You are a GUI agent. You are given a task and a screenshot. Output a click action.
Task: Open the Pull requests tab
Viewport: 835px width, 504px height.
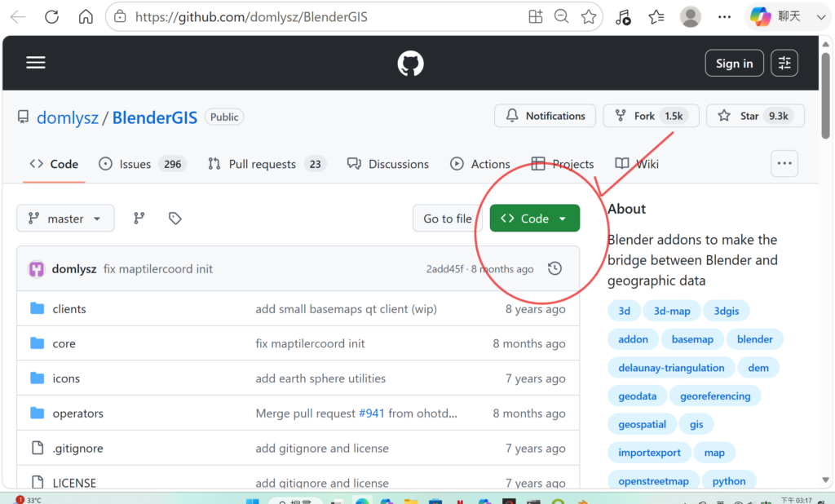pos(267,164)
